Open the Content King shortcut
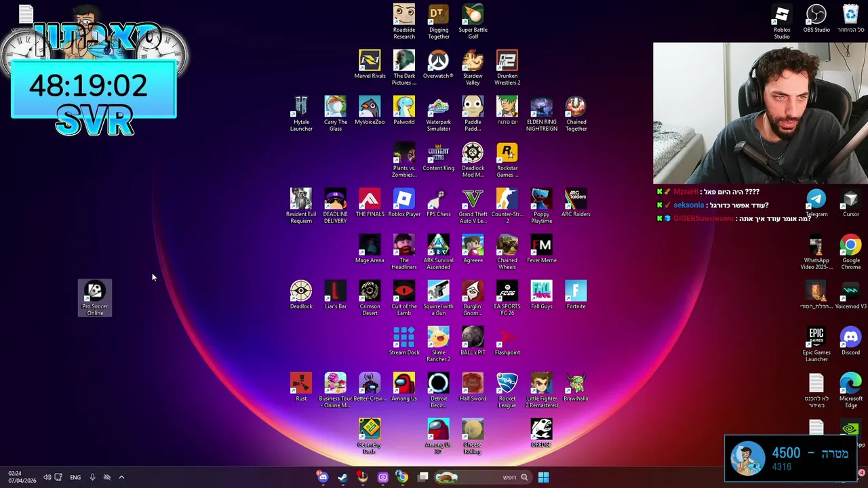 (x=439, y=157)
